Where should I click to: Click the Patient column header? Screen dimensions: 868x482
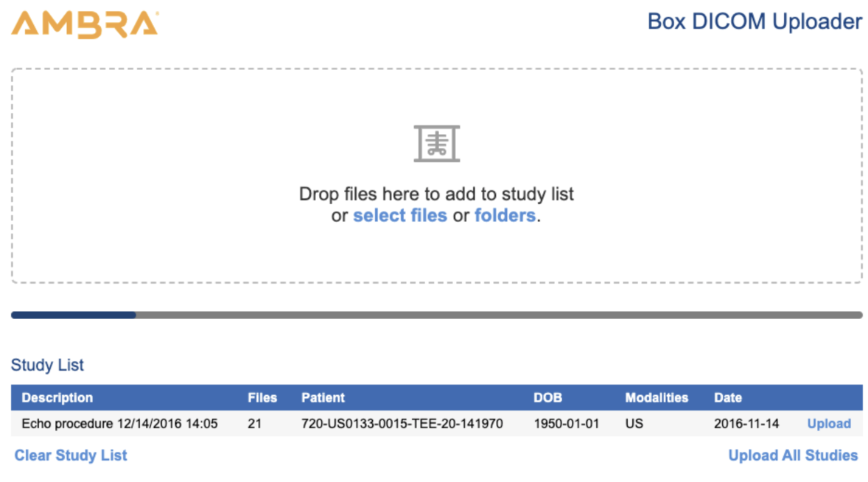point(323,398)
